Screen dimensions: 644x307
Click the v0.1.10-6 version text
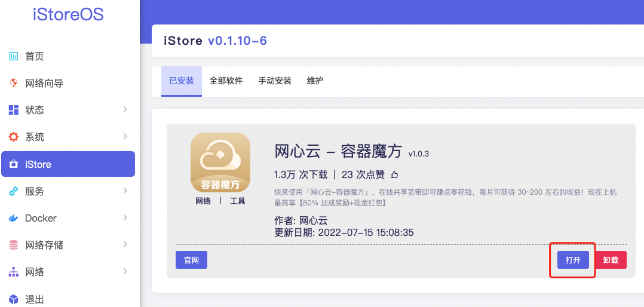(x=237, y=41)
